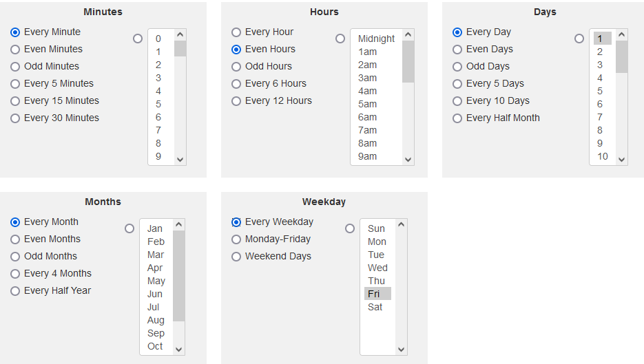Pick the Every Half Month option
This screenshot has width=644, height=364.
pyautogui.click(x=457, y=118)
